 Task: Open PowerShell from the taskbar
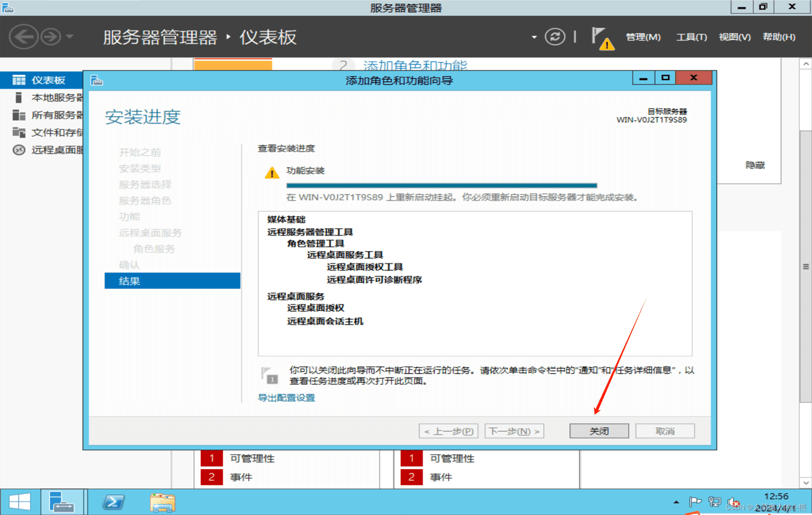[x=113, y=502]
